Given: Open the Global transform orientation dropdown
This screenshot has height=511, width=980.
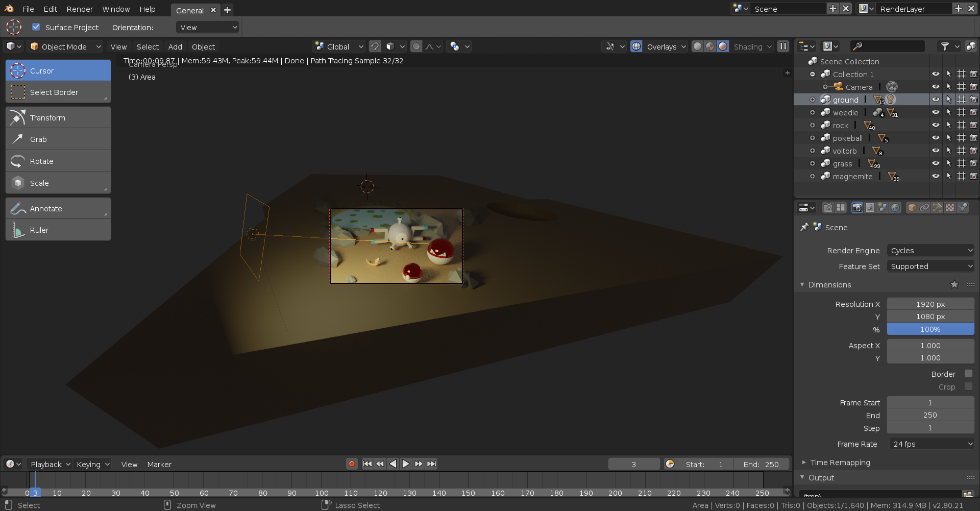Looking at the screenshot, I should tap(338, 46).
